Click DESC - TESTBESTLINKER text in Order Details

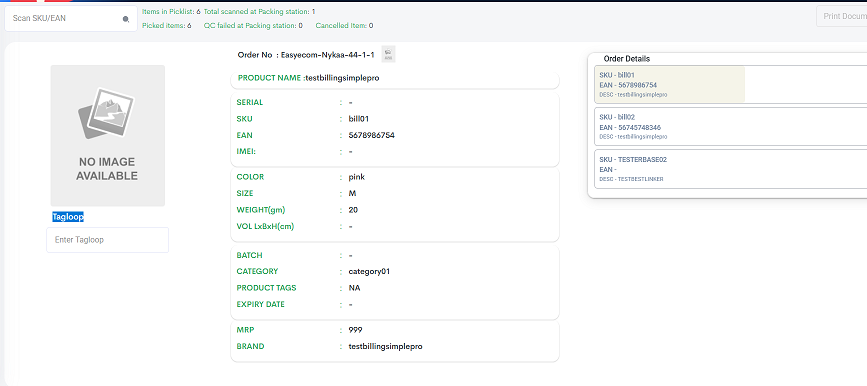(x=631, y=179)
